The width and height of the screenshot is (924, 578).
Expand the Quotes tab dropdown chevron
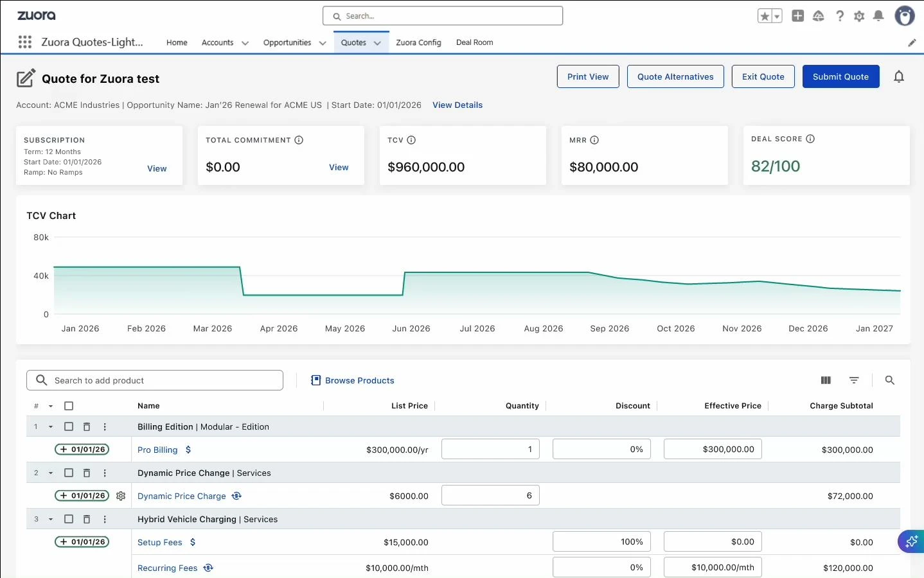(x=377, y=43)
